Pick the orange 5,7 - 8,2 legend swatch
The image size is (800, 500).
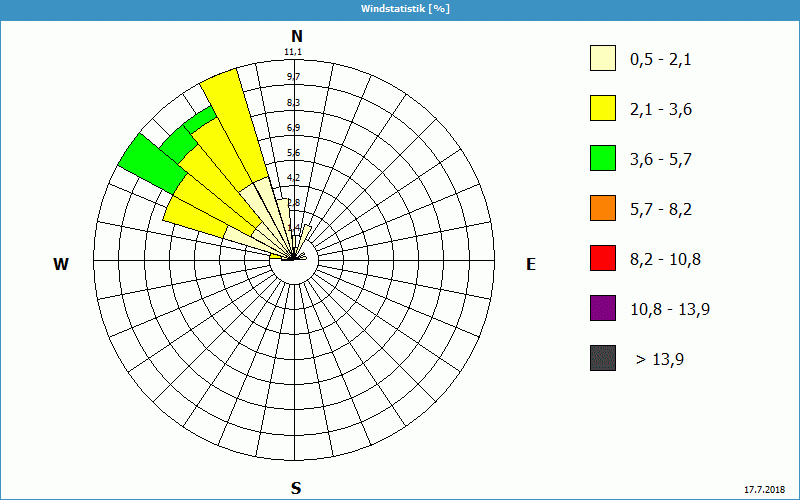(602, 209)
